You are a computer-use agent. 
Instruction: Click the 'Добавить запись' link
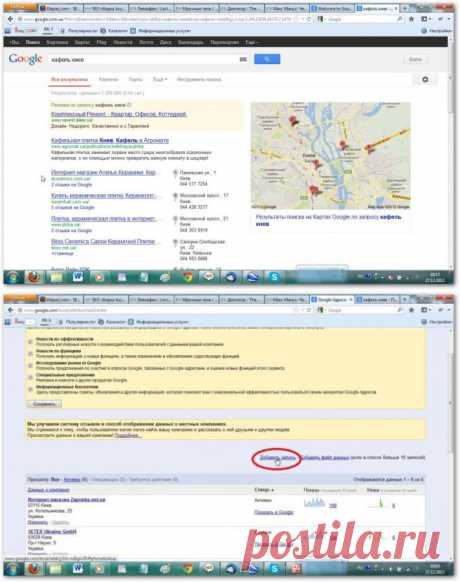[277, 458]
